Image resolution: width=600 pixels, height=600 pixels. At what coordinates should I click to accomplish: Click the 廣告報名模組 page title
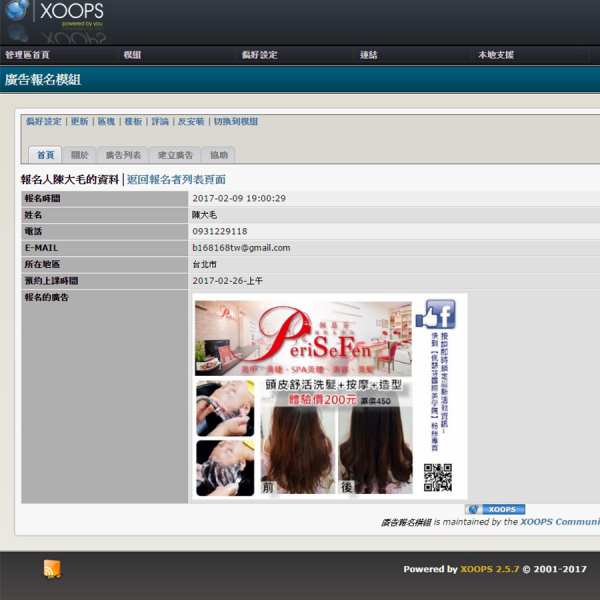pyautogui.click(x=42, y=80)
